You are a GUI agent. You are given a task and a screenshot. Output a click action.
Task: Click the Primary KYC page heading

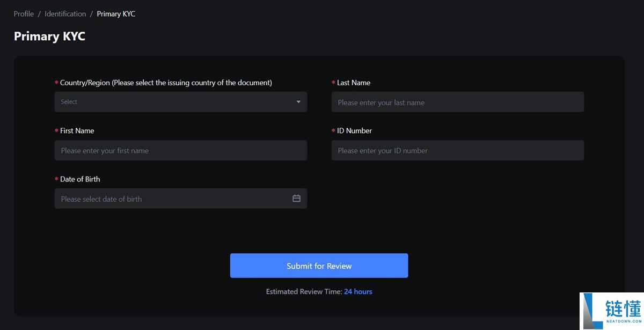click(49, 36)
